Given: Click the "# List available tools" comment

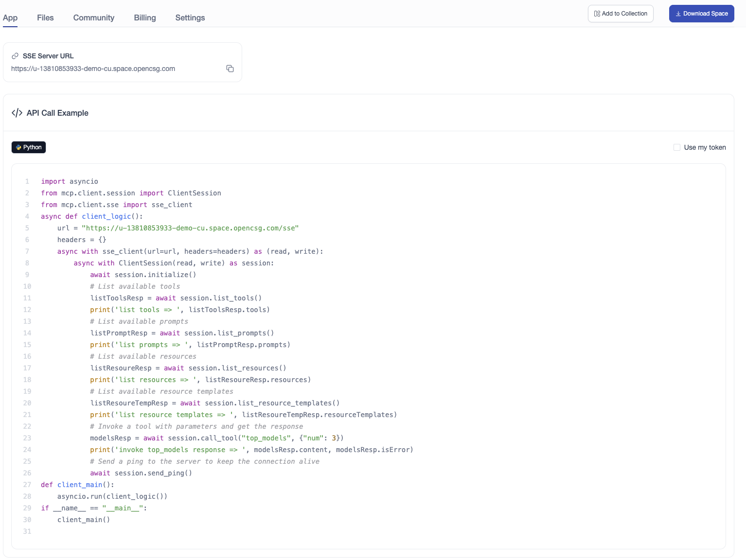Looking at the screenshot, I should [135, 286].
